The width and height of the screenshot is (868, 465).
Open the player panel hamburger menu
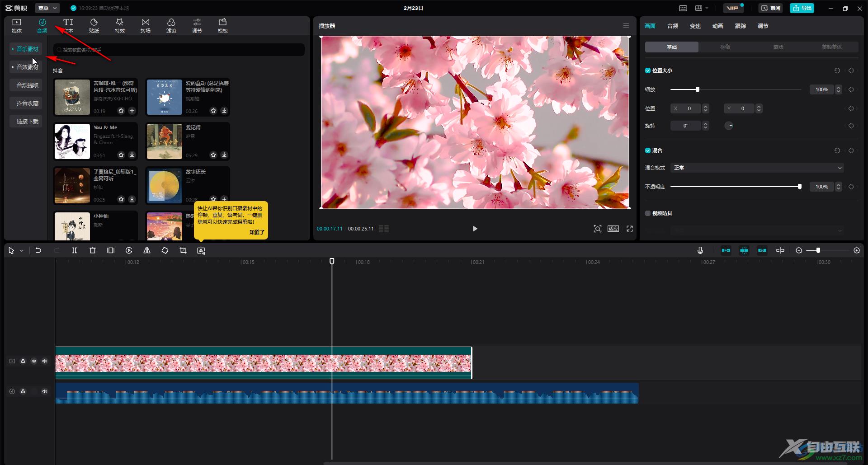pos(626,26)
